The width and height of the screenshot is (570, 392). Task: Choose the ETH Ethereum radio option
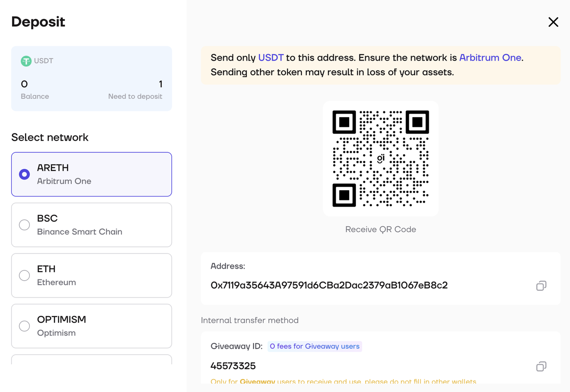tap(24, 275)
